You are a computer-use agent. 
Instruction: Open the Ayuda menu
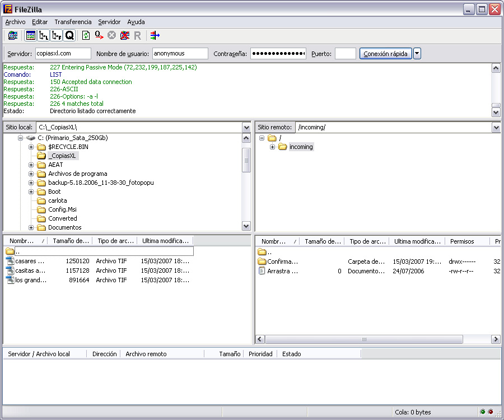pyautogui.click(x=136, y=22)
